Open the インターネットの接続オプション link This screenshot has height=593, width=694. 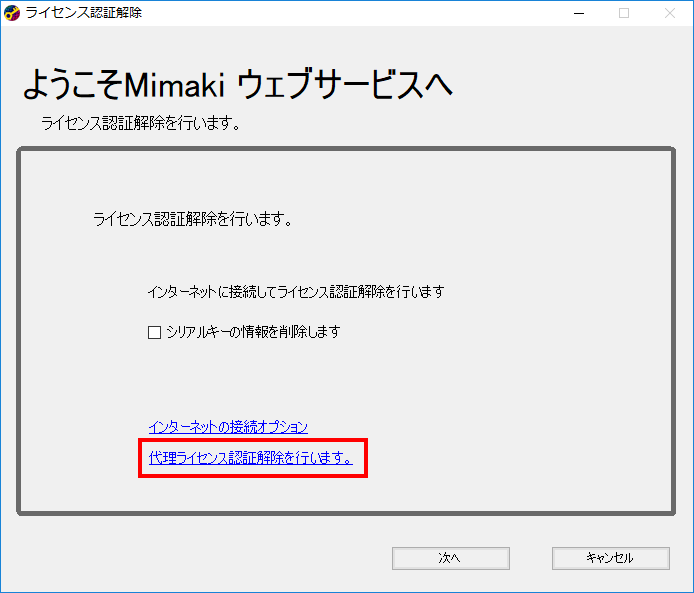coord(228,427)
